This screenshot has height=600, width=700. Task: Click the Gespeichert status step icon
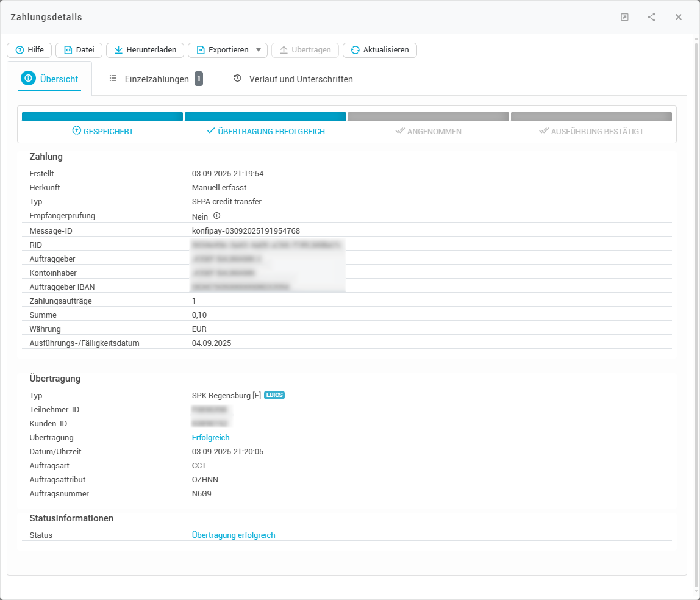[76, 131]
